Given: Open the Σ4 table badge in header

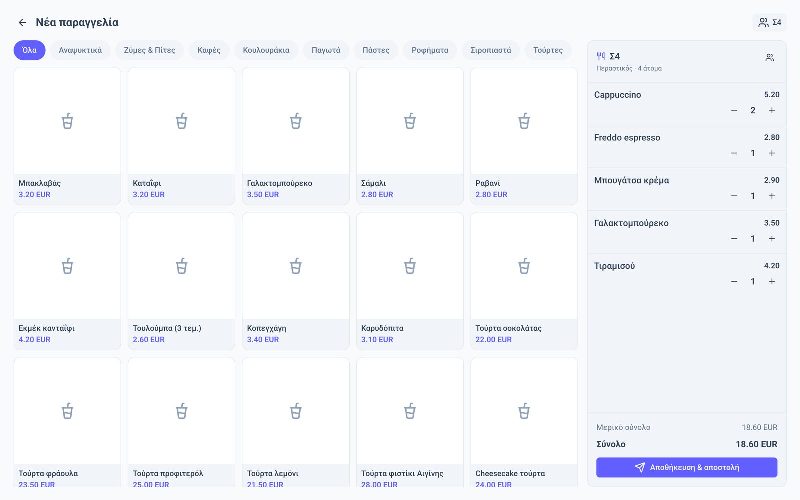Looking at the screenshot, I should coord(769,22).
